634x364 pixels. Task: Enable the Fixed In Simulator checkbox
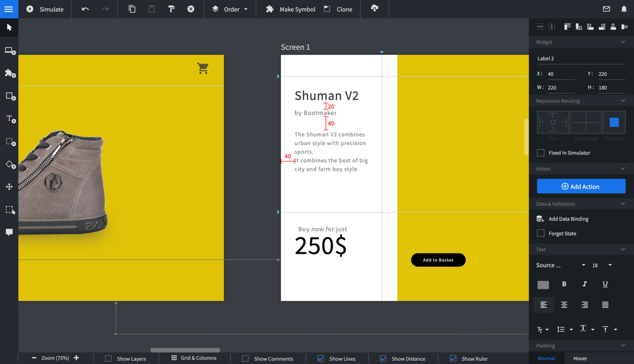(541, 153)
